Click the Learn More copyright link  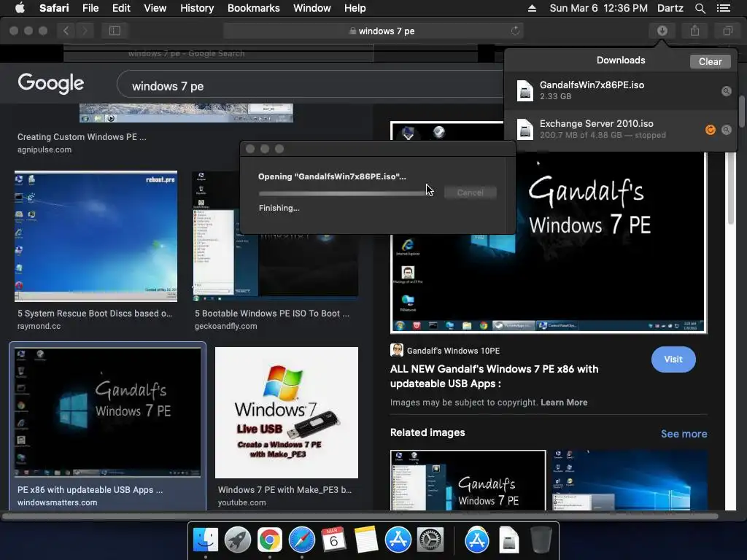(x=564, y=402)
